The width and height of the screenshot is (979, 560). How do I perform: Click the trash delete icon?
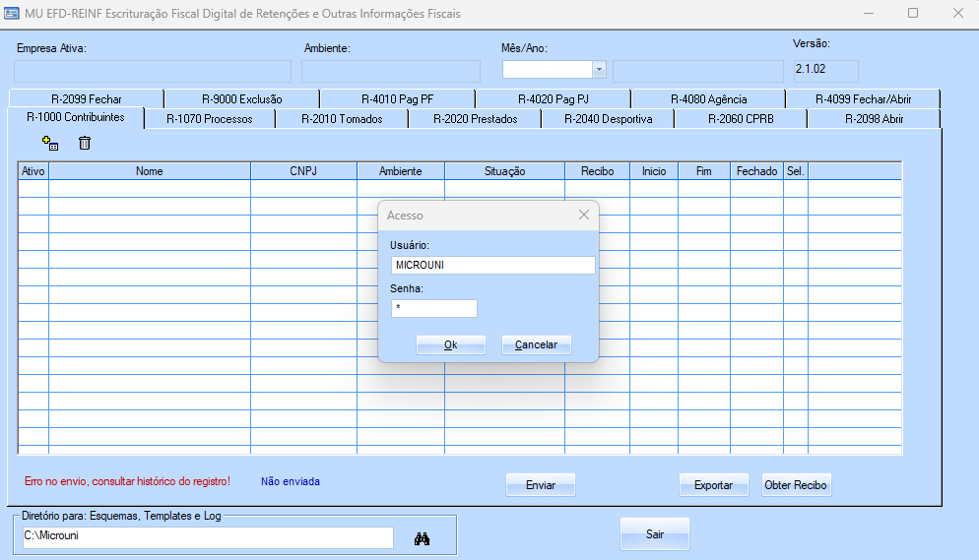[x=85, y=144]
